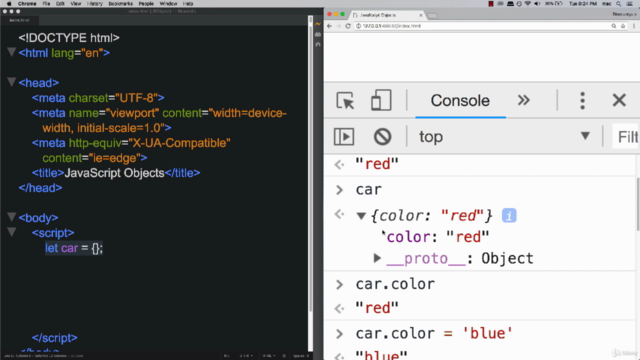Image resolution: width=640 pixels, height=360 pixels.
Task: Collapse the head tag fold arrow
Action: [x=11, y=82]
